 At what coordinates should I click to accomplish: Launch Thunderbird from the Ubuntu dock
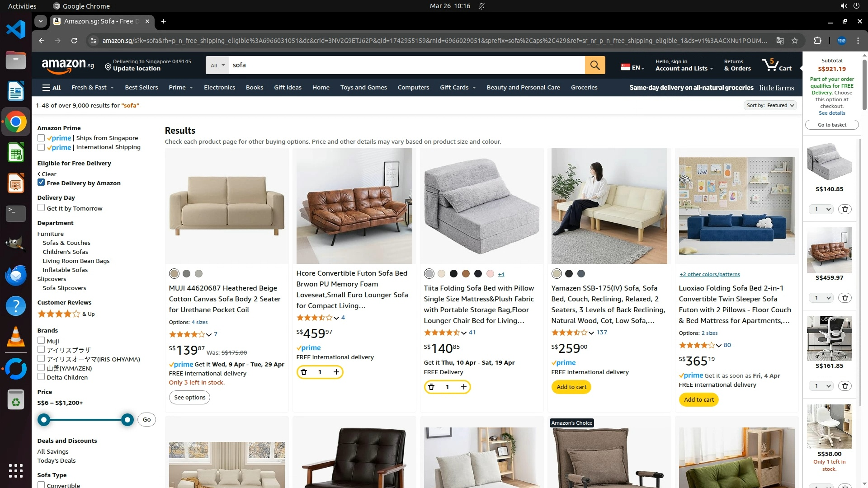16,275
